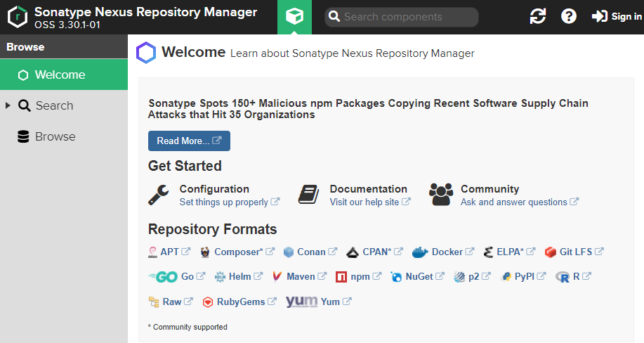Click the Composer conductor icon

coord(205,252)
